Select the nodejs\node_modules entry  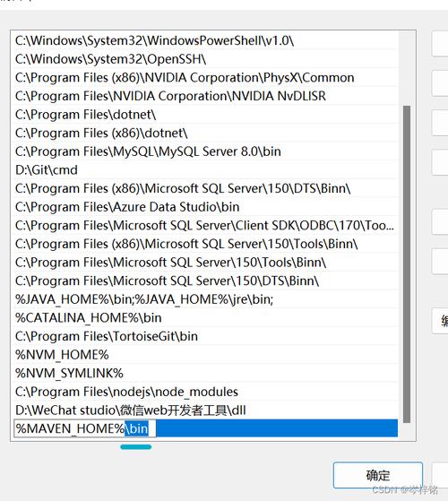(206, 392)
